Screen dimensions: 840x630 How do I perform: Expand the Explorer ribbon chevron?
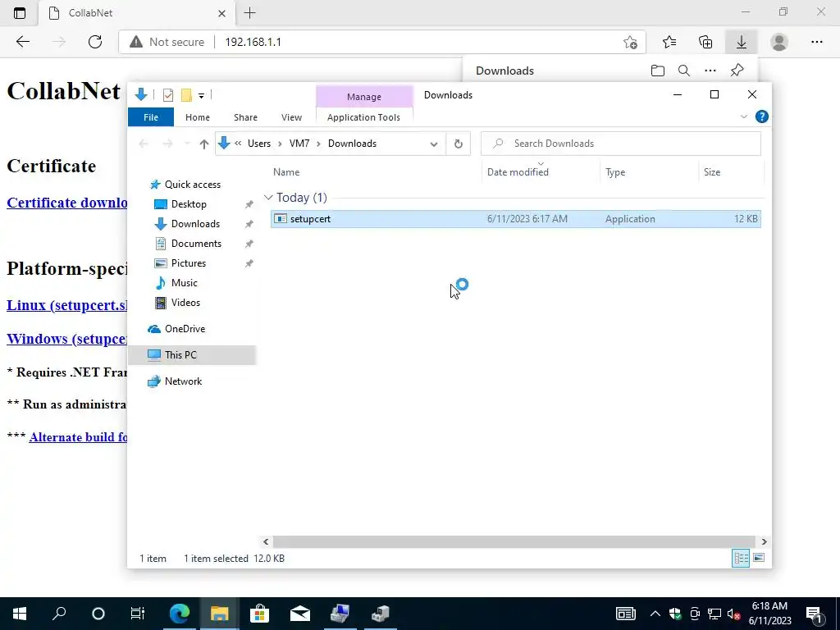(x=743, y=116)
